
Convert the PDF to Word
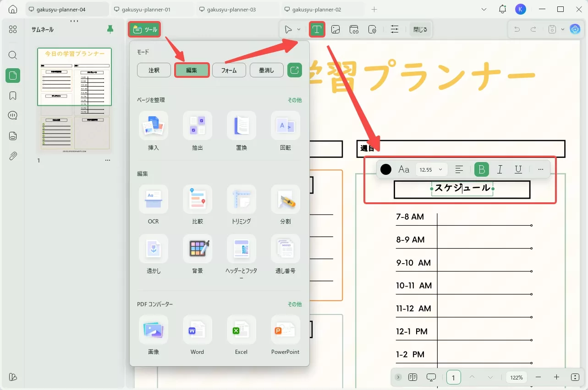[197, 330]
